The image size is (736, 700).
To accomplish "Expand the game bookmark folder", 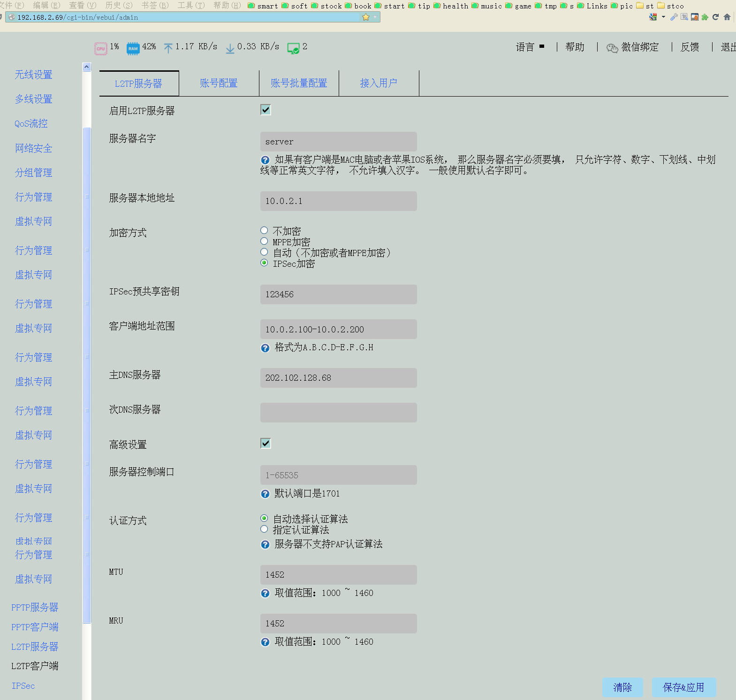I will pos(518,6).
